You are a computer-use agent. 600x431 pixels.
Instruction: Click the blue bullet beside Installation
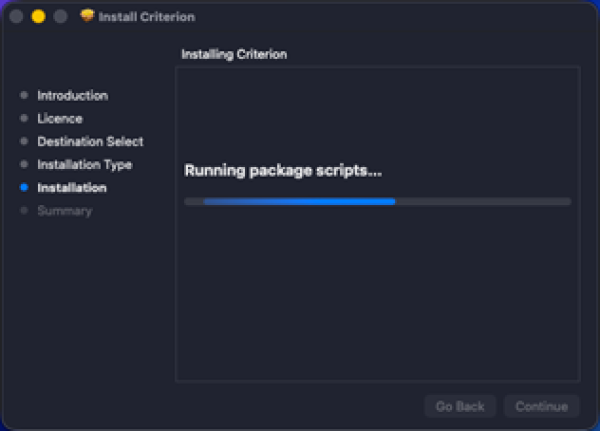click(23, 188)
